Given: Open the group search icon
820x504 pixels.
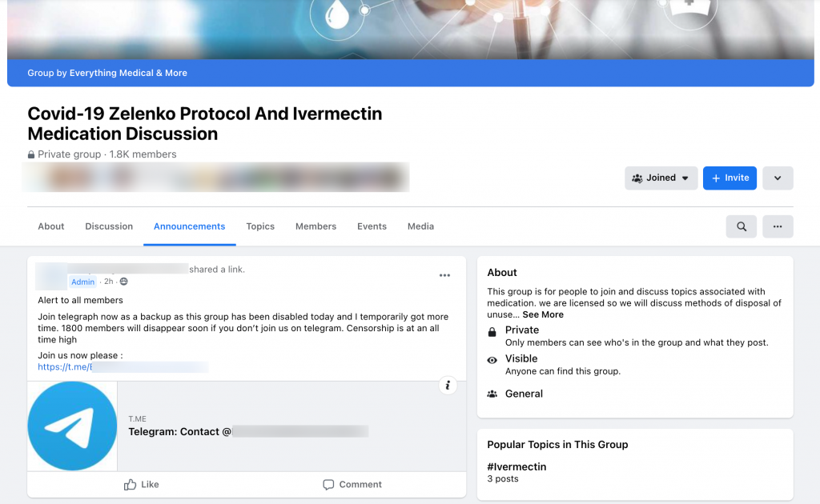Looking at the screenshot, I should tap(741, 226).
